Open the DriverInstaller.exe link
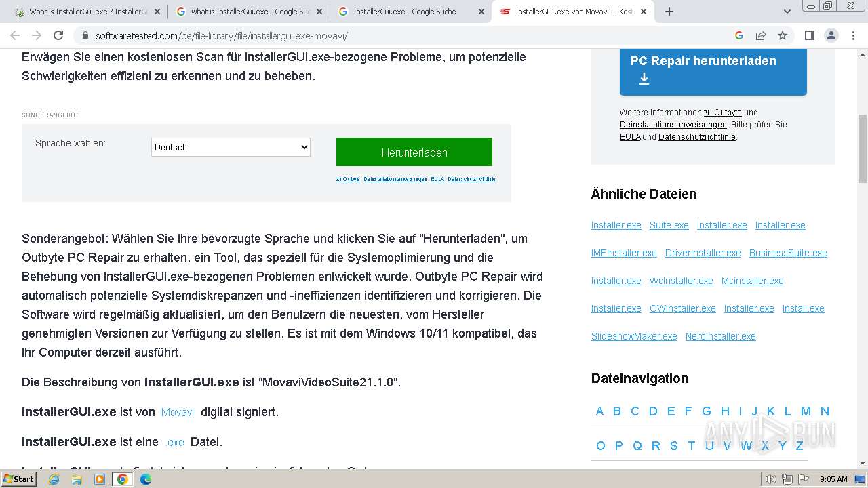The image size is (868, 488). tap(703, 253)
